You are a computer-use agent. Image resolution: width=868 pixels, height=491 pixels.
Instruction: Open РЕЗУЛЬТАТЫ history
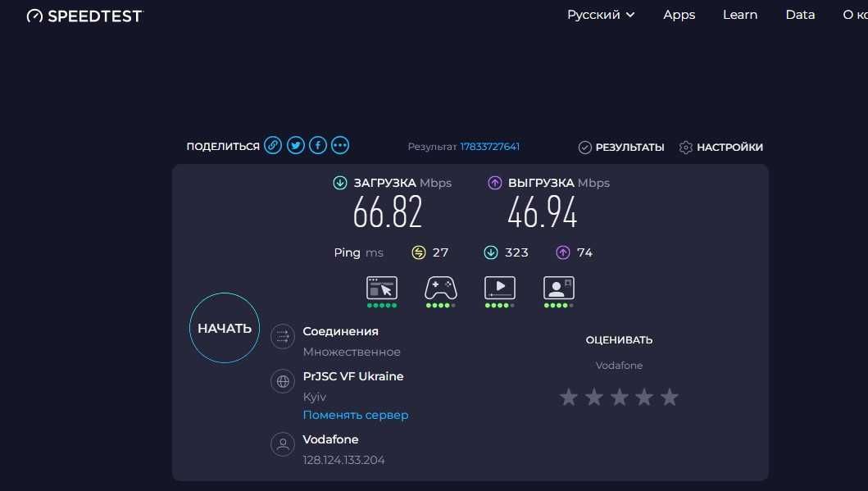621,148
